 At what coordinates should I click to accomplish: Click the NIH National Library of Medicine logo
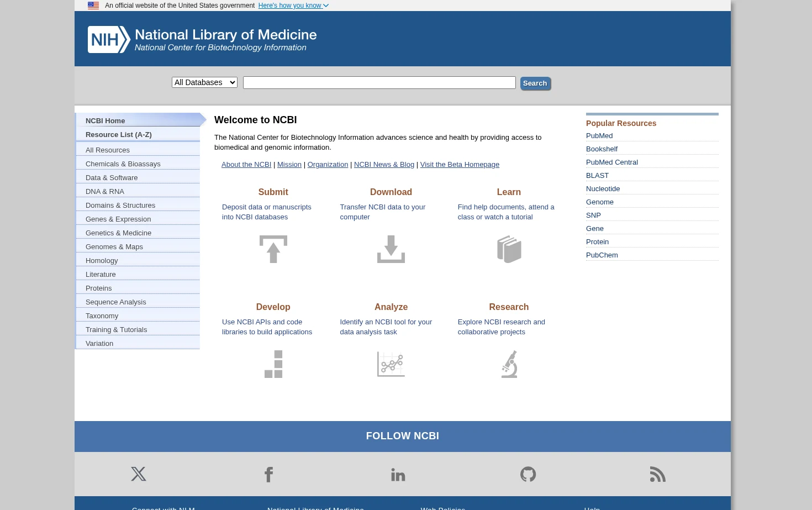point(202,39)
